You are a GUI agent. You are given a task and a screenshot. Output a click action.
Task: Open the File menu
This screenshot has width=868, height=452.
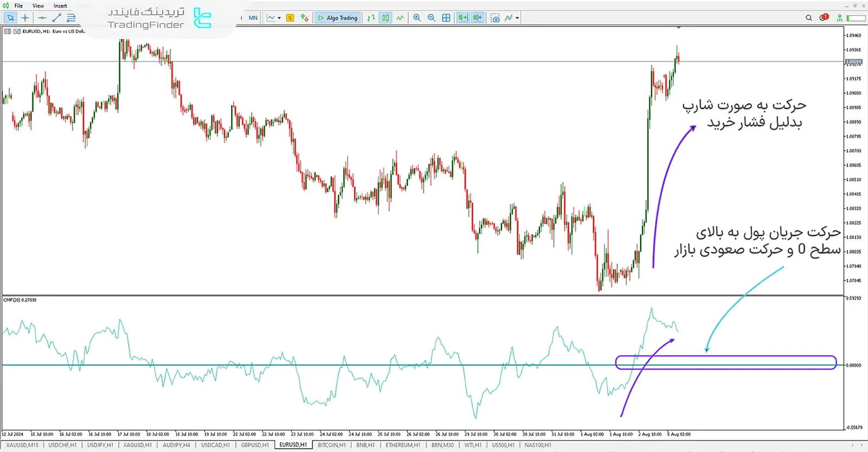coord(18,6)
